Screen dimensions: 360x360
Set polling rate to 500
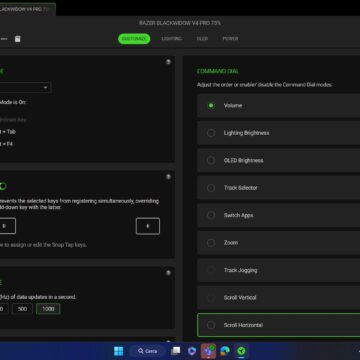(22, 309)
